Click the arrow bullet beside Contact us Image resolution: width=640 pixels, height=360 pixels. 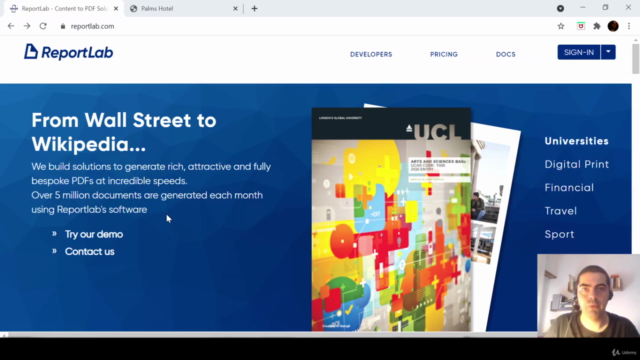click(x=54, y=251)
